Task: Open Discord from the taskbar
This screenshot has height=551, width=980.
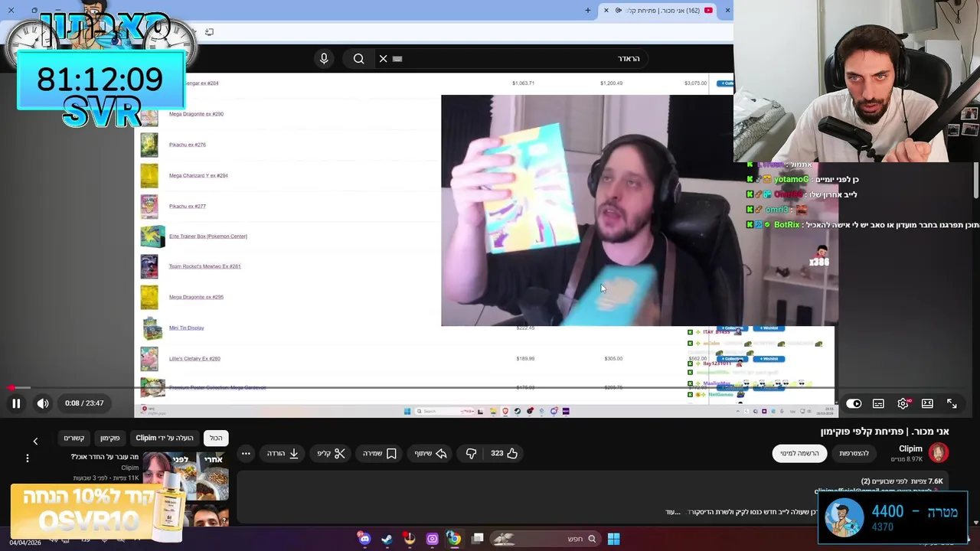Action: coord(364,539)
